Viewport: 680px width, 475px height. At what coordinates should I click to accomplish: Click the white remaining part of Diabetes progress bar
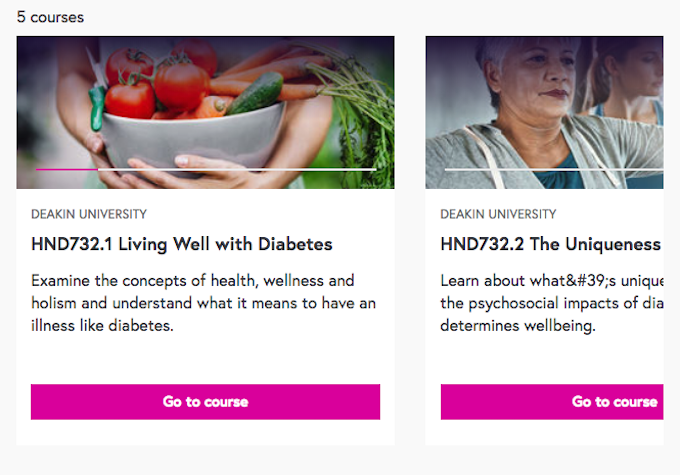pyautogui.click(x=237, y=170)
